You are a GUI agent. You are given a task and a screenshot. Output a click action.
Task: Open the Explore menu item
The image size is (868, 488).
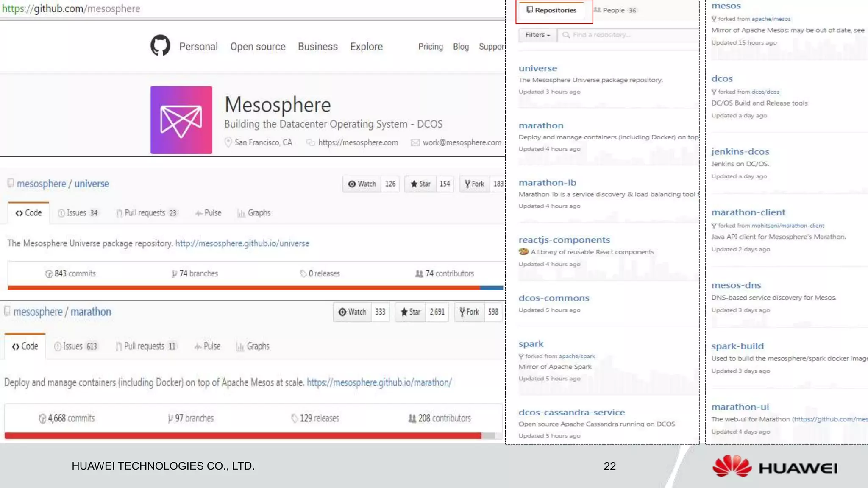pyautogui.click(x=366, y=47)
